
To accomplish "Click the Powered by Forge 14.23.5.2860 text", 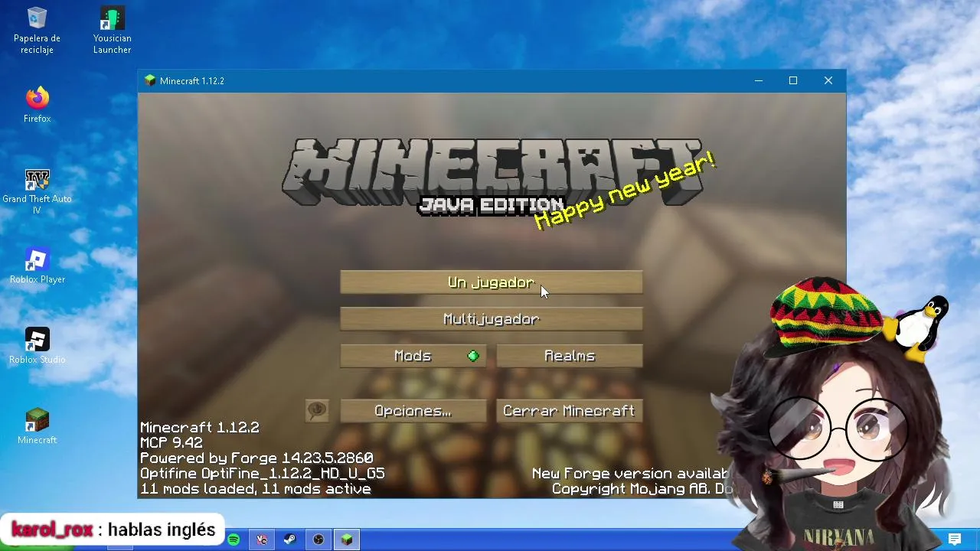I will coord(256,458).
